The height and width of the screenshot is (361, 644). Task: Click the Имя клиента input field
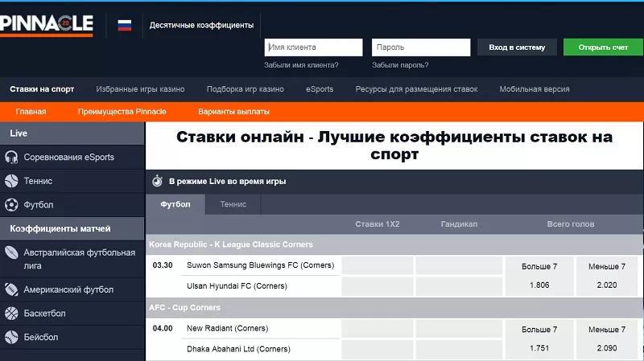[x=313, y=47]
